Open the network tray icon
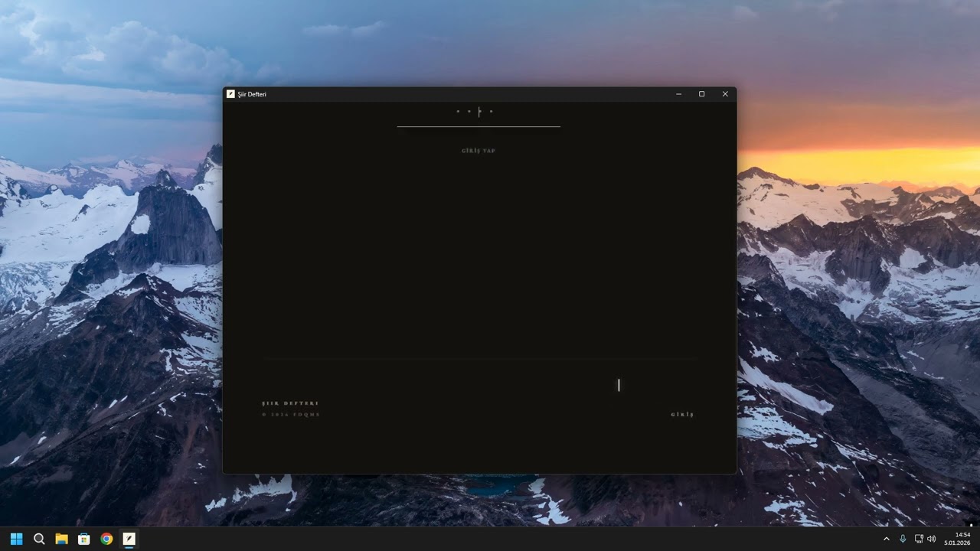 918,539
